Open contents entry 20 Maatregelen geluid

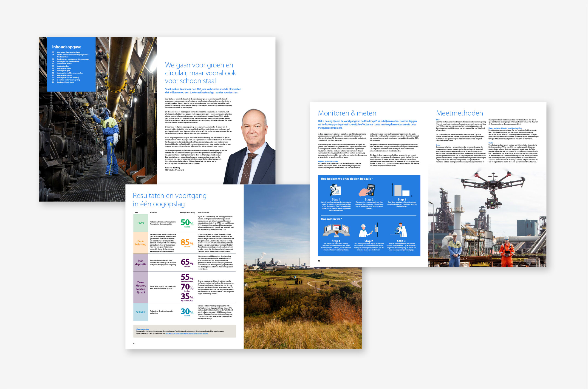click(62, 75)
